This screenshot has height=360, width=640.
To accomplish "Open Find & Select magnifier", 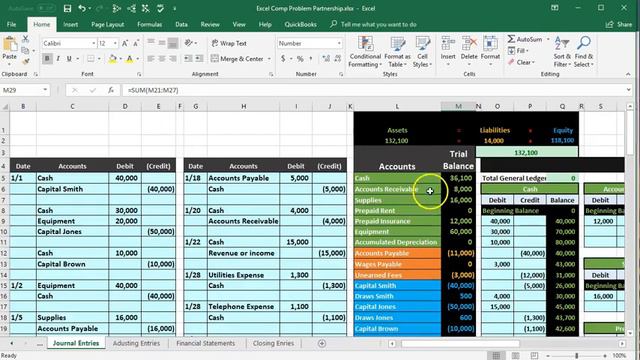I will [x=584, y=52].
